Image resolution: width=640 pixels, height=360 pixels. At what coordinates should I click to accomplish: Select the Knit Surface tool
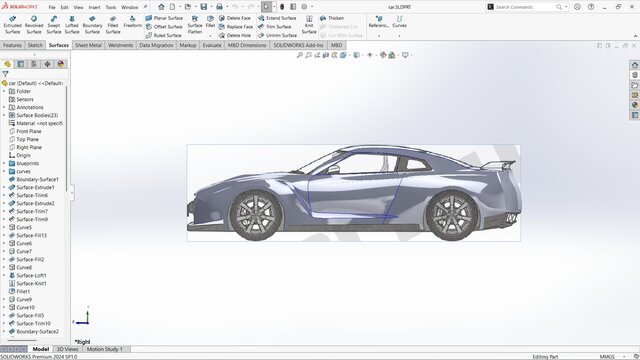[x=309, y=25]
